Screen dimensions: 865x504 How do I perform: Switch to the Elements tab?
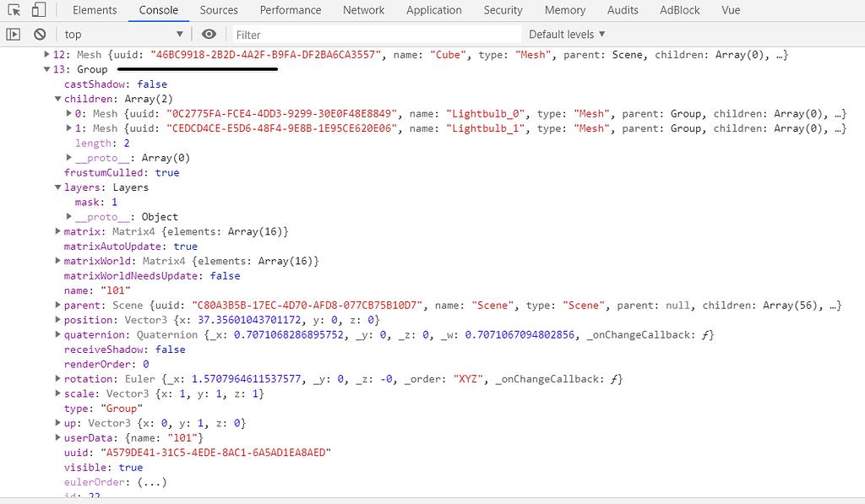95,10
